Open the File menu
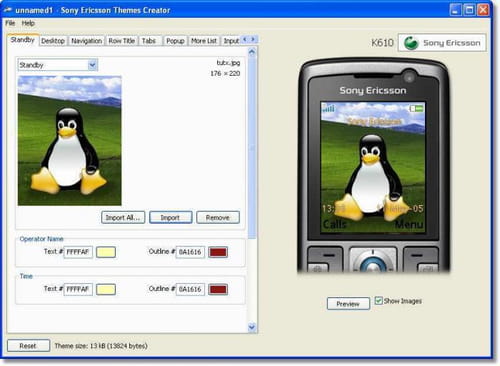Viewport: 500px width, 366px height. (10, 23)
